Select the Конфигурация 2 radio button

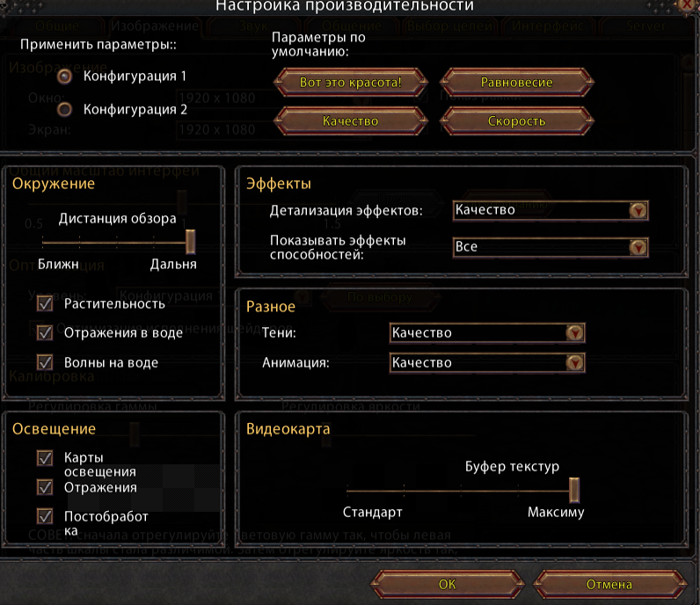(x=65, y=109)
